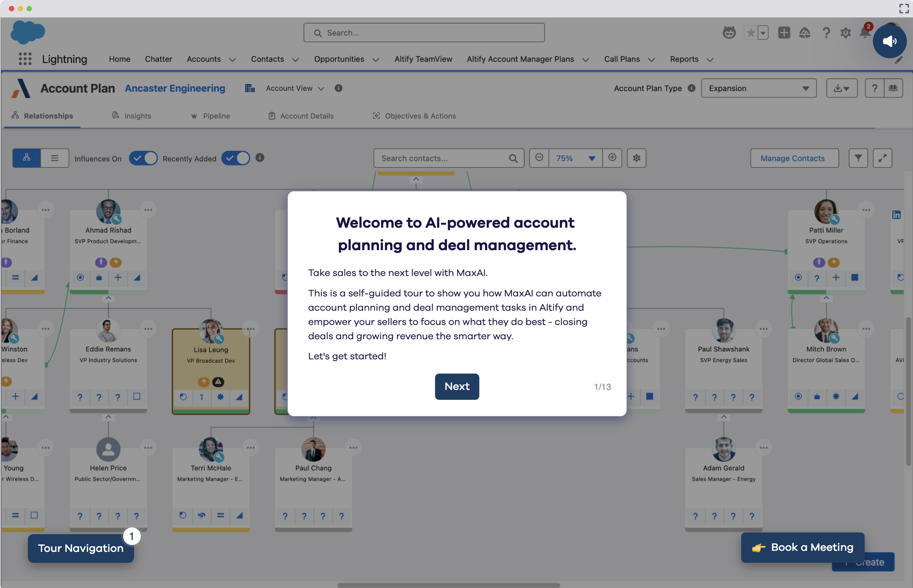Open the Account View dropdown
Image resolution: width=913 pixels, height=588 pixels.
pyautogui.click(x=295, y=88)
